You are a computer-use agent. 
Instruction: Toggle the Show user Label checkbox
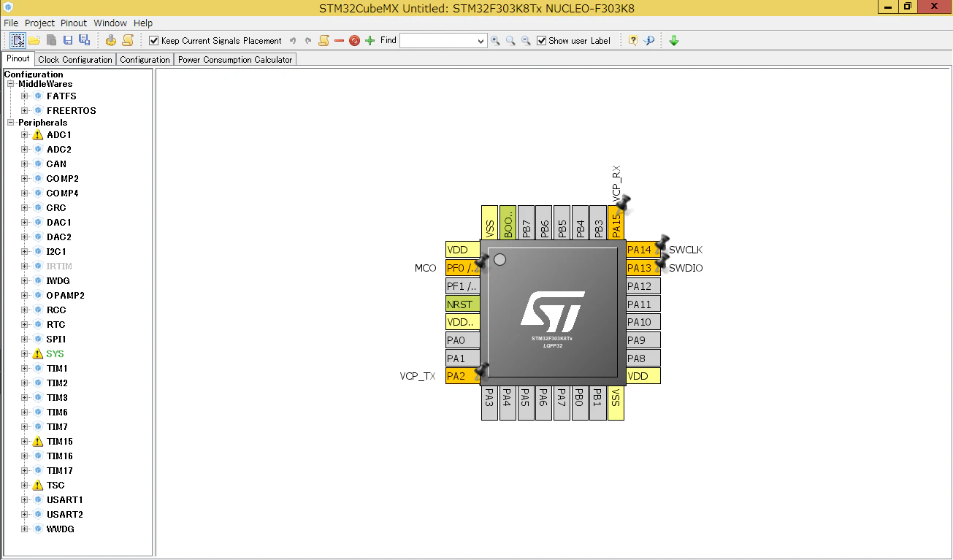coord(541,41)
